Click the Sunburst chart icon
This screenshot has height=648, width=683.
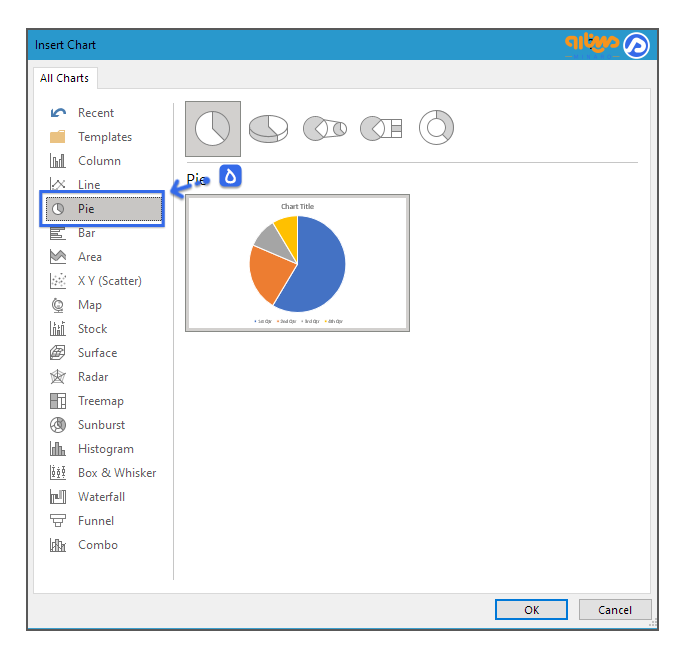[x=57, y=425]
